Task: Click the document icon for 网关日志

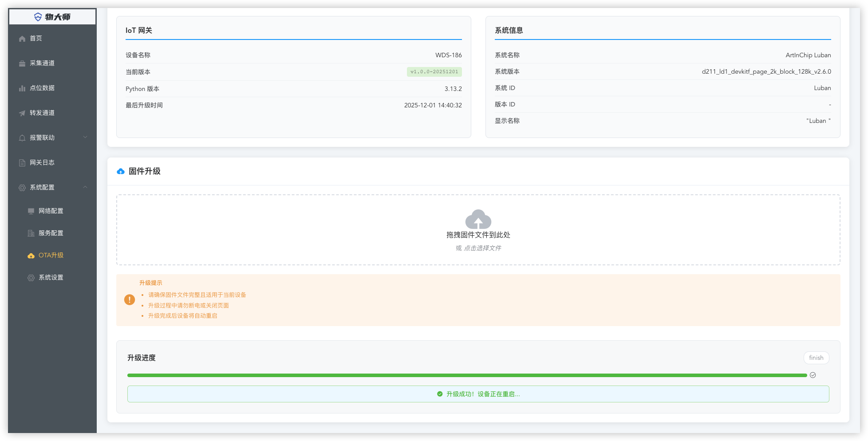Action: [x=22, y=163]
